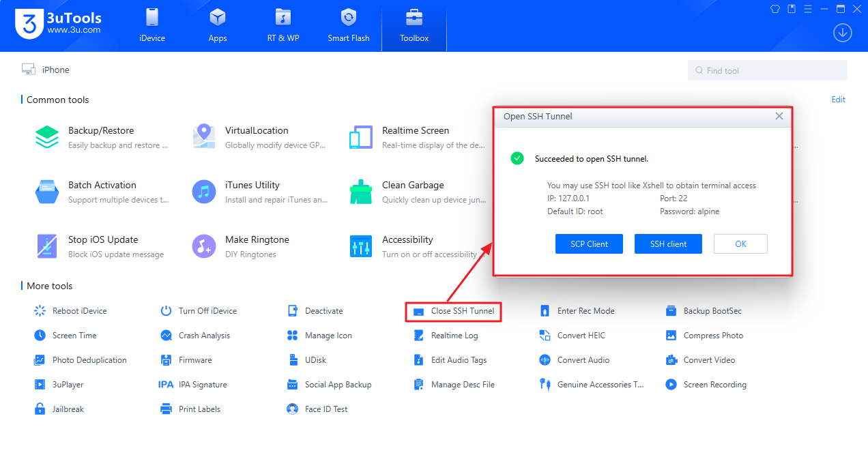
Task: Open the skin/theme icon in title bar
Action: click(x=775, y=9)
